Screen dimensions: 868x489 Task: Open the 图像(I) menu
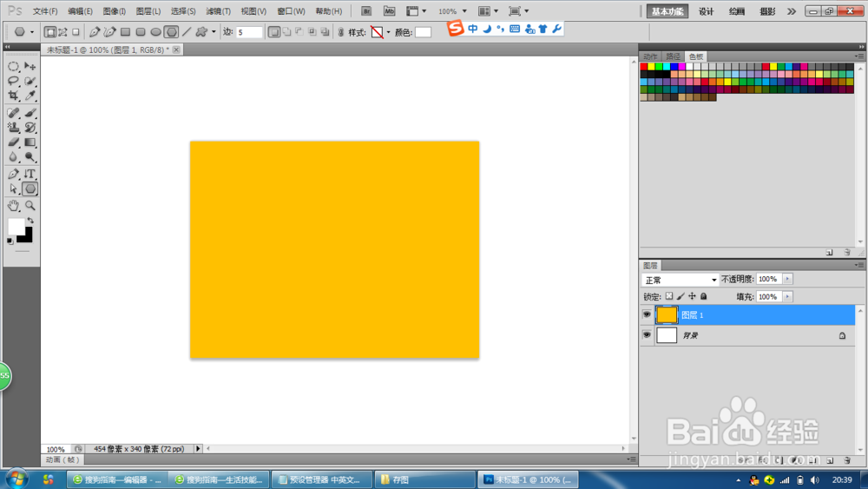pos(115,11)
